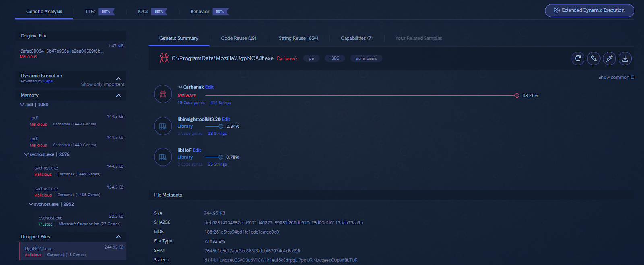The height and width of the screenshot is (265, 644).
Task: Collapse the Carbanak family entry chevron
Action: click(180, 87)
